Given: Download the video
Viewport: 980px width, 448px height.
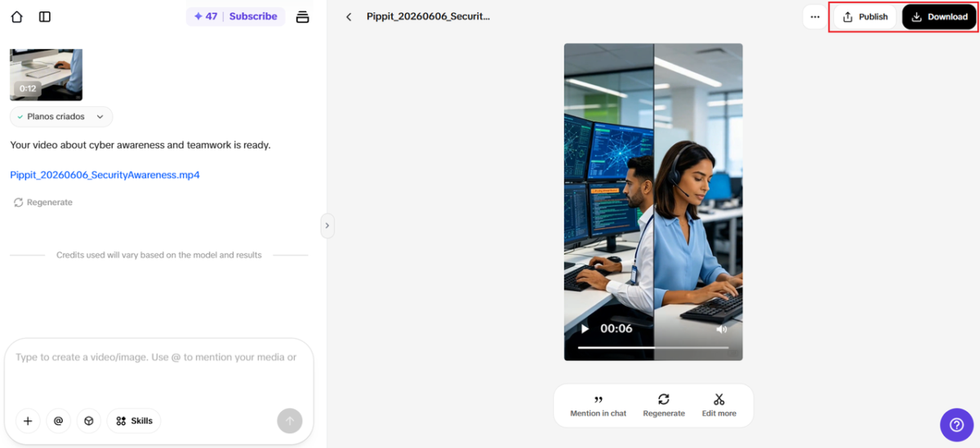Looking at the screenshot, I should [x=939, y=16].
